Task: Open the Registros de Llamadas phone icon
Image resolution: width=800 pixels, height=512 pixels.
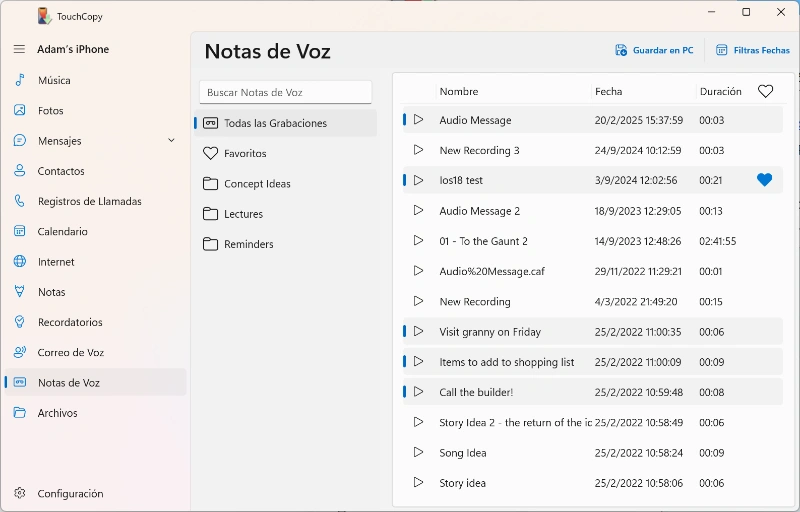Action: pyautogui.click(x=19, y=201)
